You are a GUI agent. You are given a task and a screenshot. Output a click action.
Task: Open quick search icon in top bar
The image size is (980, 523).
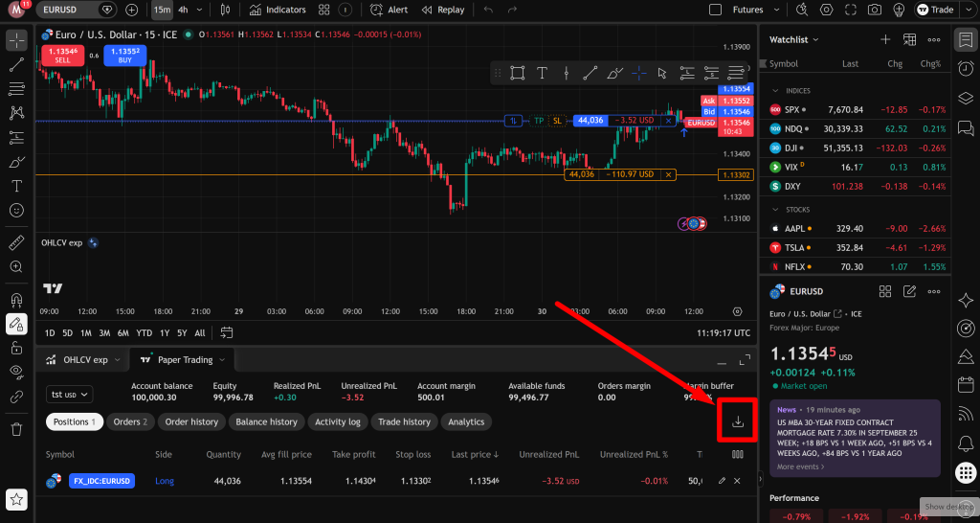point(803,10)
